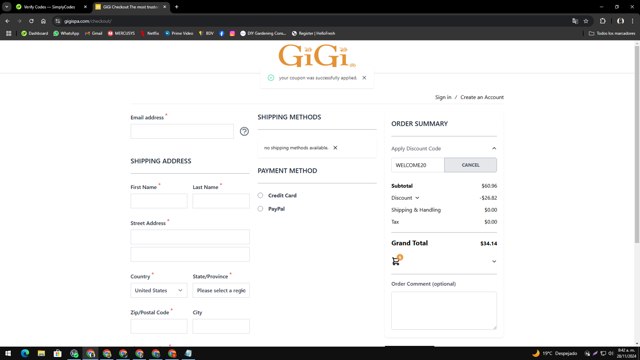Screen dimensions: 640x360
Task: Open site information icon in address bar
Action: coord(58,21)
